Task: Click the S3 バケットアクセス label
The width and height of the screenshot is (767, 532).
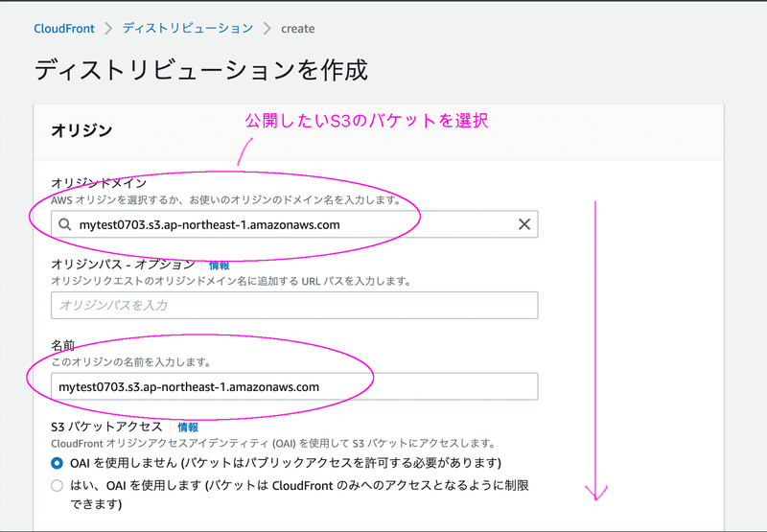Action: pos(106,427)
